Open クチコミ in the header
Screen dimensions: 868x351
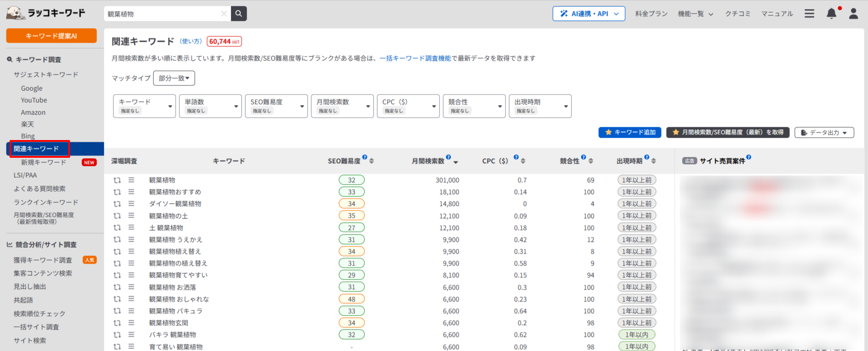point(738,14)
